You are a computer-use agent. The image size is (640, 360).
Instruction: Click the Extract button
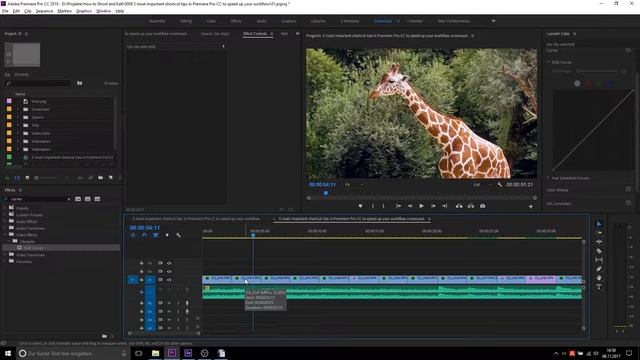tap(471, 206)
